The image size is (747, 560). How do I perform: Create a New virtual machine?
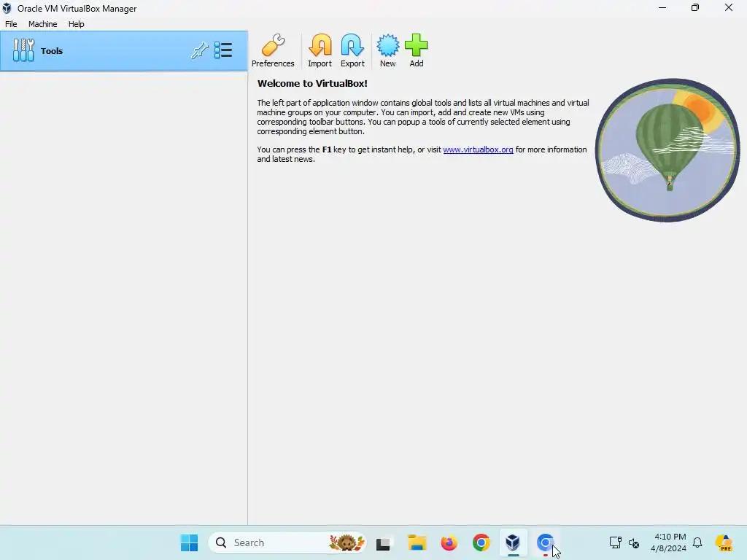tap(388, 50)
